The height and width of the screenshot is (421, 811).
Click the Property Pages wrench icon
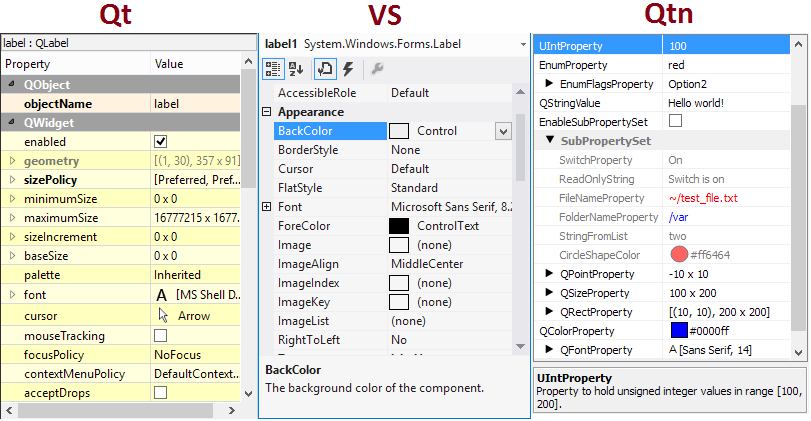377,69
